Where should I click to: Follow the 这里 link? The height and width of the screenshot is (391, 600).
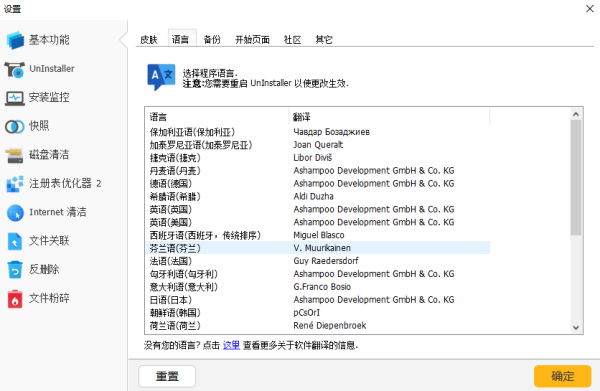pos(231,345)
